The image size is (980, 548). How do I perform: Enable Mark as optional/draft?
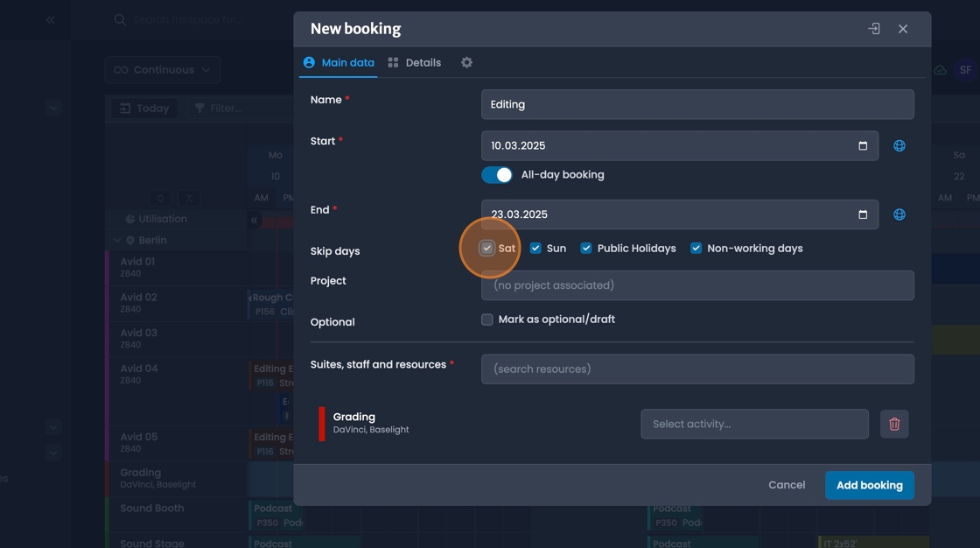tap(486, 319)
